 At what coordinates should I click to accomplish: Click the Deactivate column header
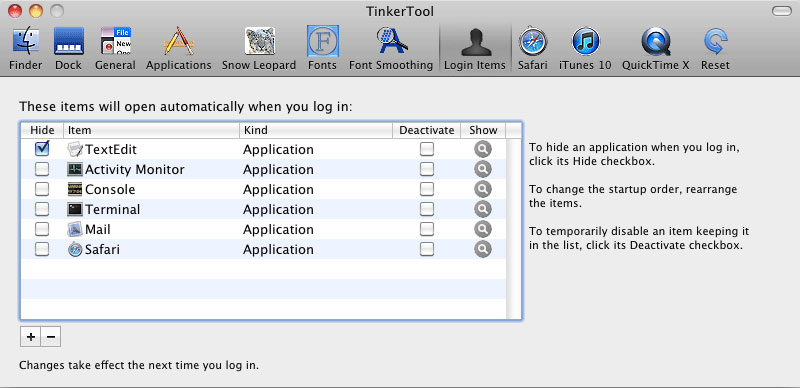pos(427,130)
